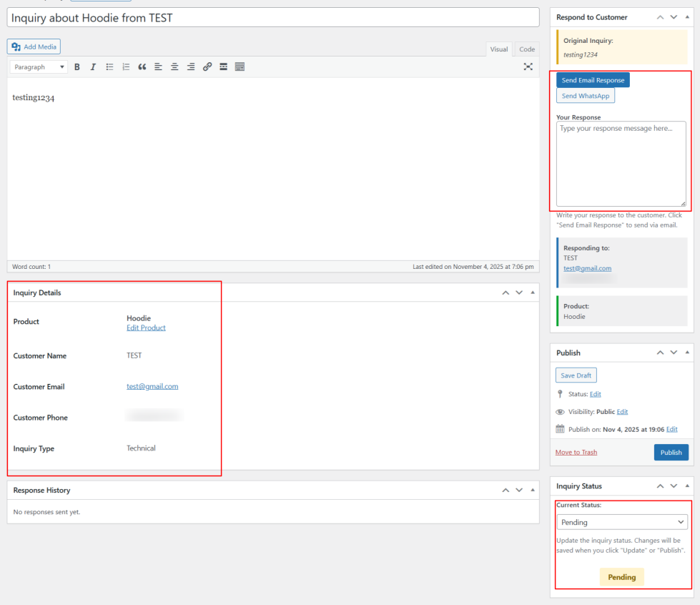Click into the Your Response text area
This screenshot has height=605, width=700.
point(621,164)
